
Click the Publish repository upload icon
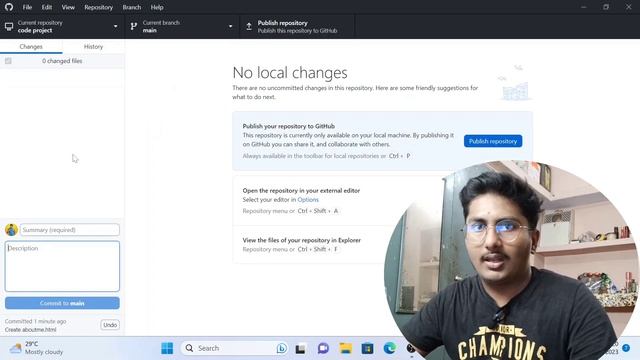pos(249,27)
